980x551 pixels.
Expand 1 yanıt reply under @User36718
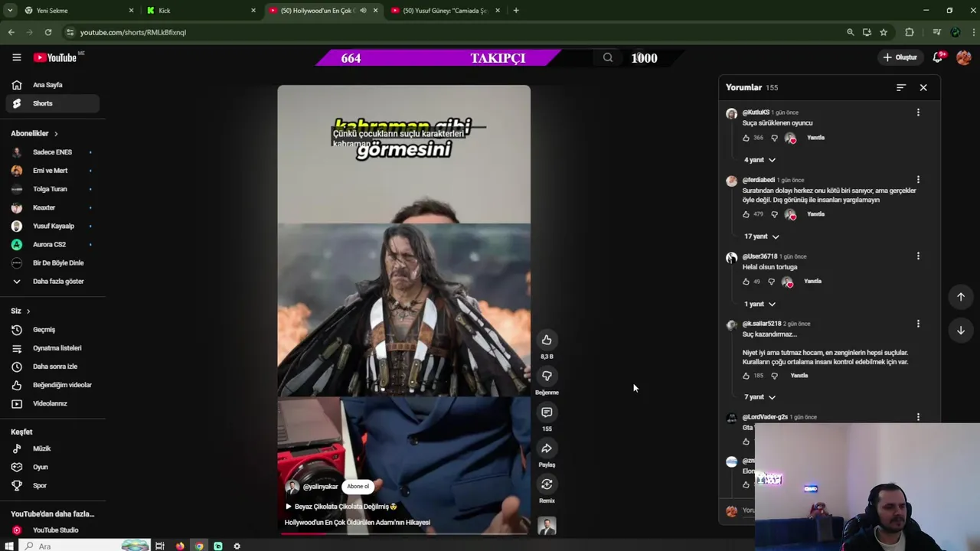point(759,304)
